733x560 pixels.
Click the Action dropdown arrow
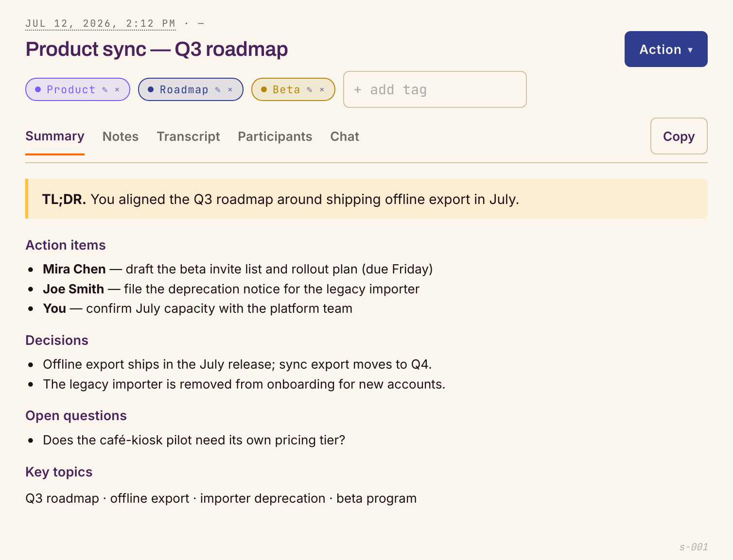tap(690, 50)
